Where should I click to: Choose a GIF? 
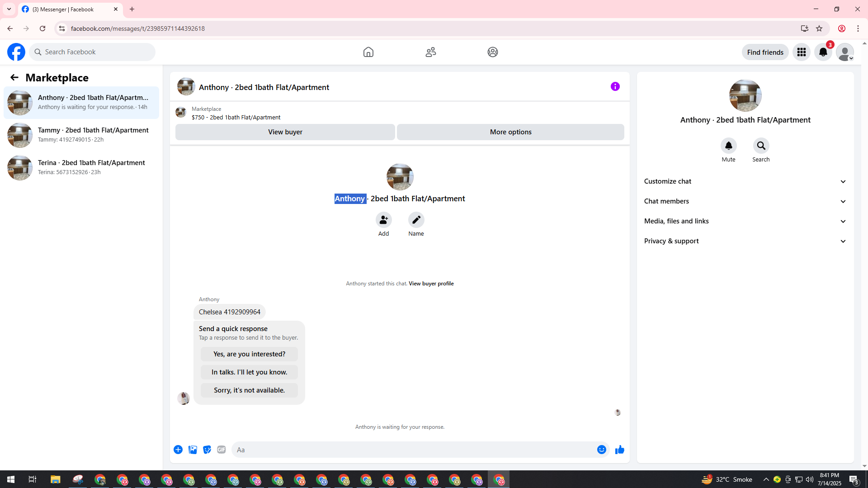222,450
